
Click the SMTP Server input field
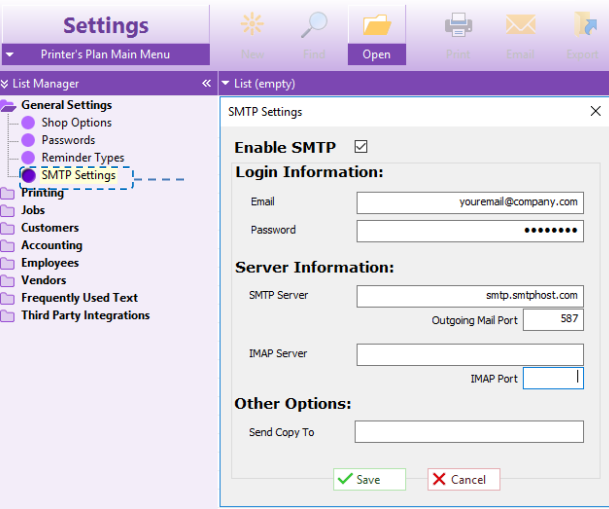(x=470, y=296)
